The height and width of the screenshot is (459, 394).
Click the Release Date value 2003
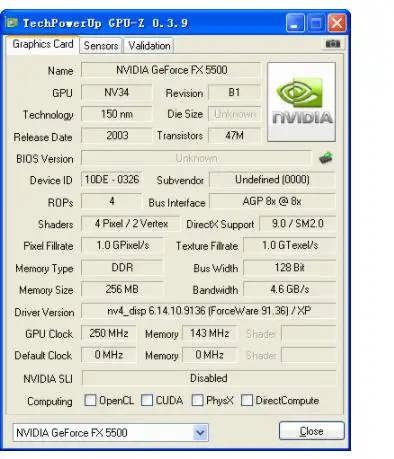[x=117, y=136]
